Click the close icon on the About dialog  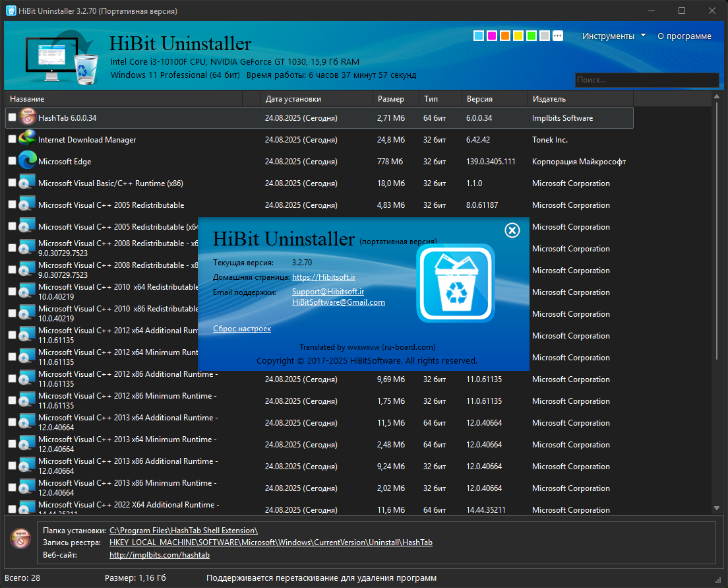click(512, 230)
